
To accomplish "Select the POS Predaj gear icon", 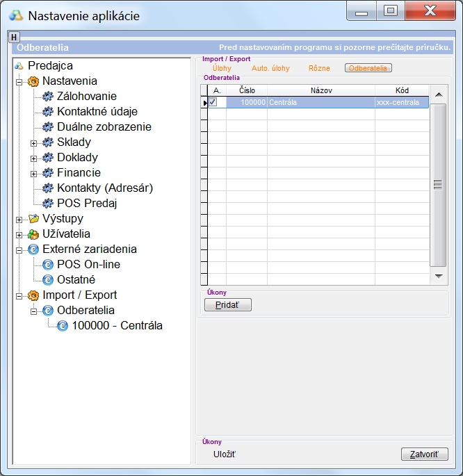I will (x=48, y=204).
